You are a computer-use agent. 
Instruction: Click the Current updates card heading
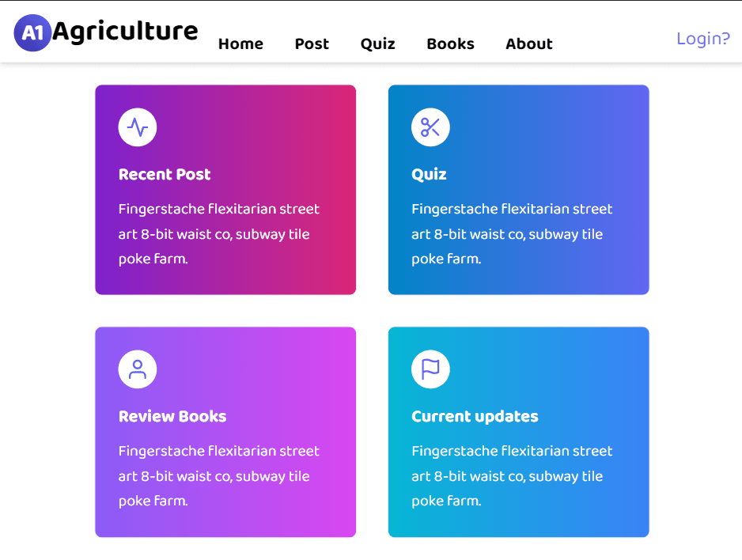tap(475, 417)
